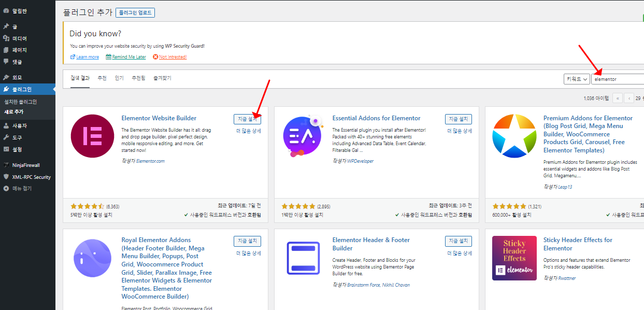Click the Rwattner author link
Viewport: 644px width, 310px height.
point(567,278)
